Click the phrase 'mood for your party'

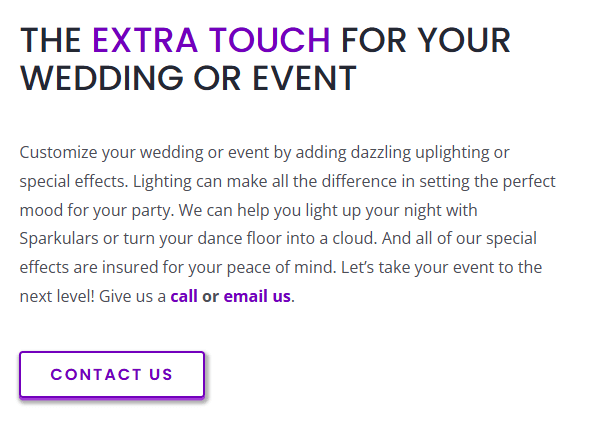(x=95, y=211)
